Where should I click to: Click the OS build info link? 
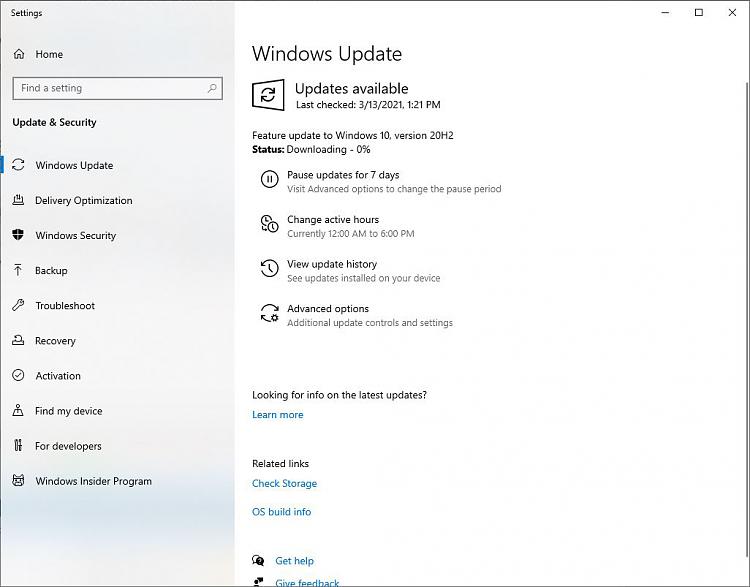[281, 511]
